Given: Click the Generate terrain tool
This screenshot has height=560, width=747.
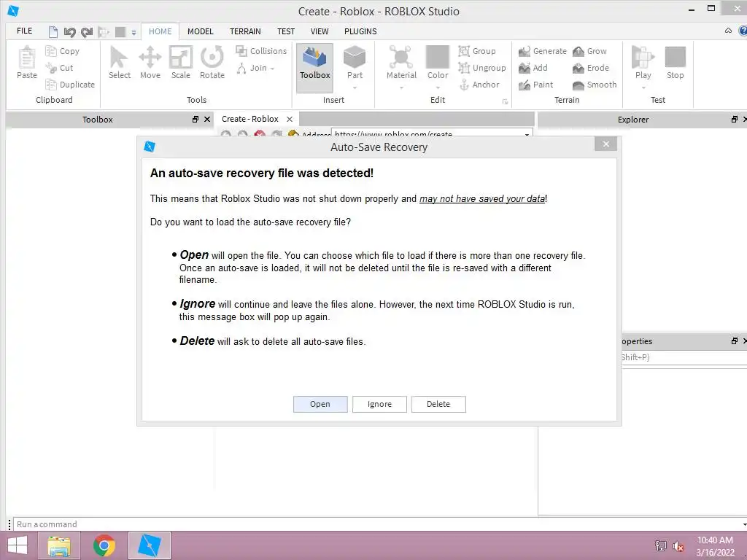Looking at the screenshot, I should coord(543,51).
